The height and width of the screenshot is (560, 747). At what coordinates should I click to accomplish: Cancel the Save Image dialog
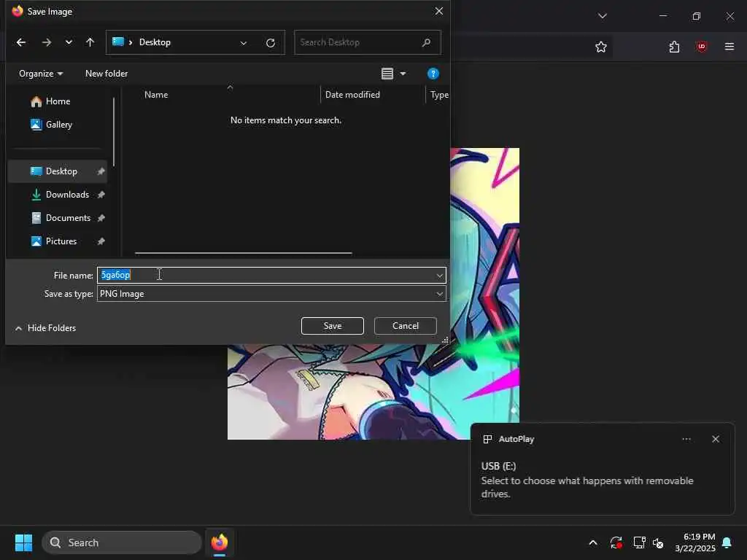tap(406, 326)
